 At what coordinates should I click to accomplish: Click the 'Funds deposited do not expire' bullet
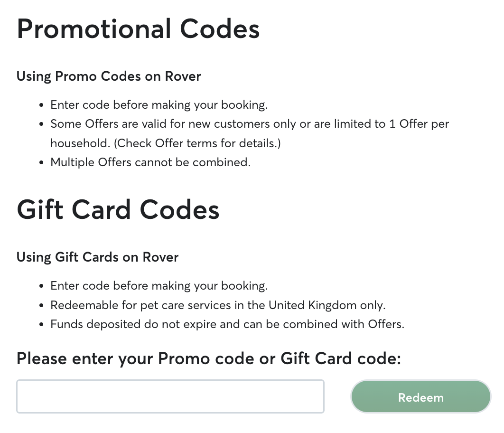point(227,324)
